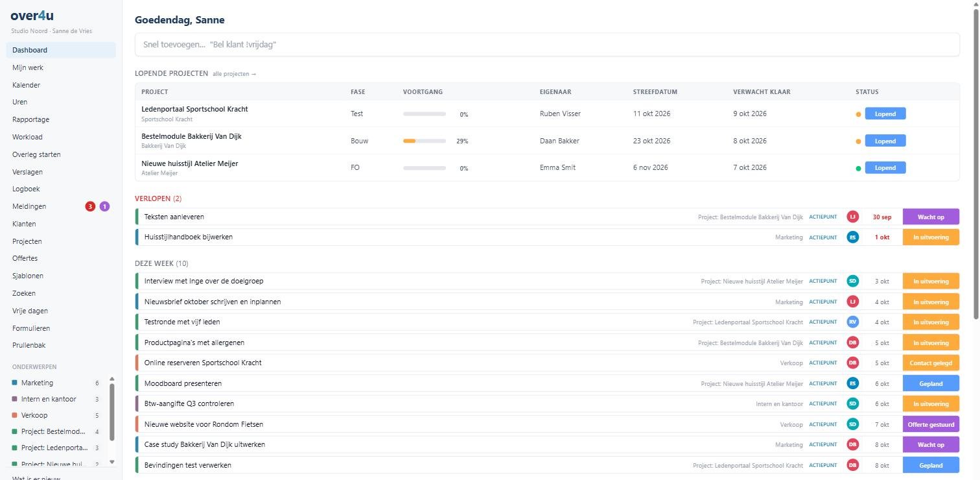Click the progress bar of Ledenportaal Sportschool Kracht
This screenshot has width=980, height=480.
(425, 114)
